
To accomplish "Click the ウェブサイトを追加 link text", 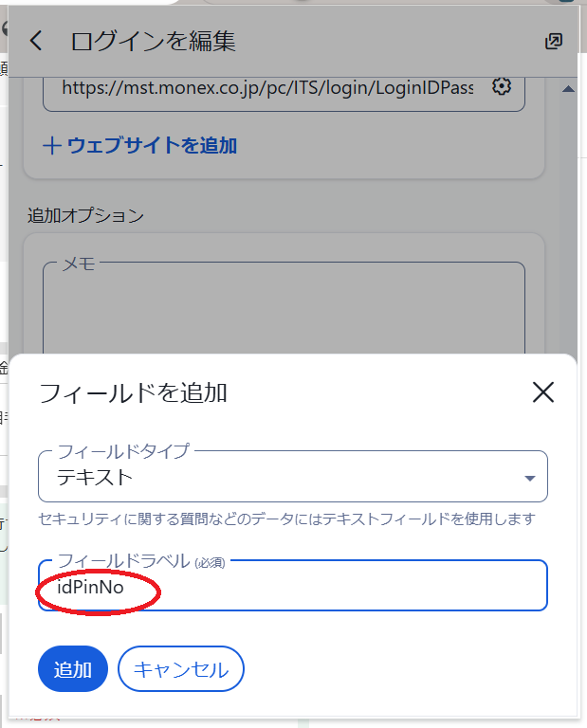I will click(x=152, y=145).
